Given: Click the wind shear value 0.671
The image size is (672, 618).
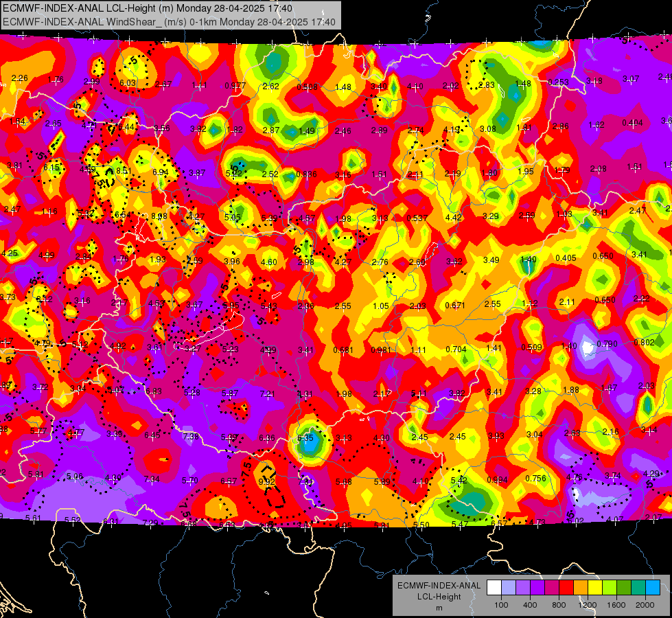Looking at the screenshot, I should 455,306.
